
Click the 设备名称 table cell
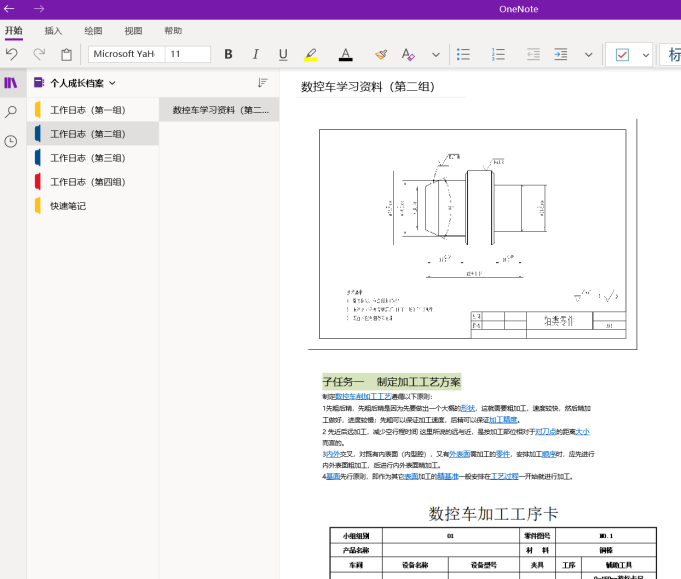pos(415,565)
